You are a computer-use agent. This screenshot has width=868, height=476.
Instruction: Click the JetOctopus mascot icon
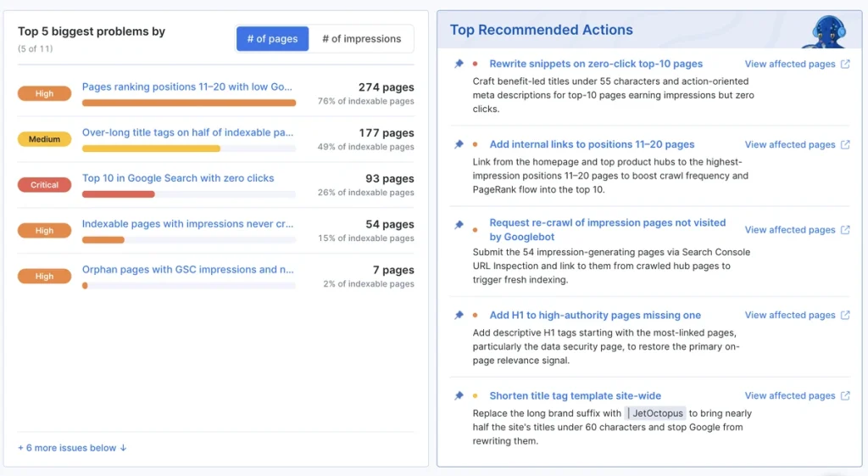click(x=826, y=31)
